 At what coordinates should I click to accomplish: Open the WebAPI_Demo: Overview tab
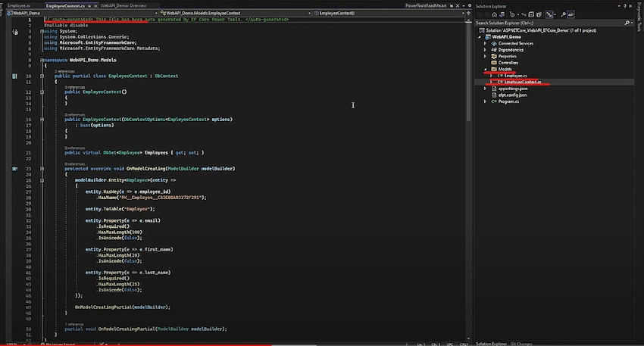pyautogui.click(x=123, y=6)
